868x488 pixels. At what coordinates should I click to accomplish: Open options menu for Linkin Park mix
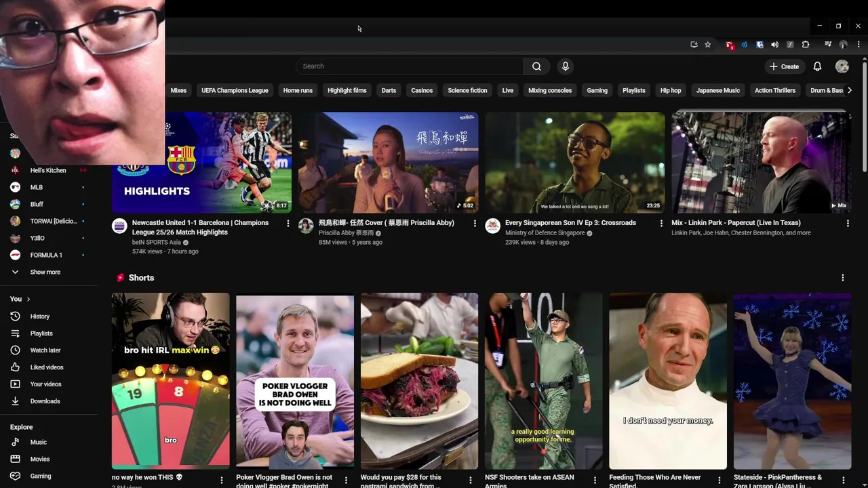click(848, 223)
